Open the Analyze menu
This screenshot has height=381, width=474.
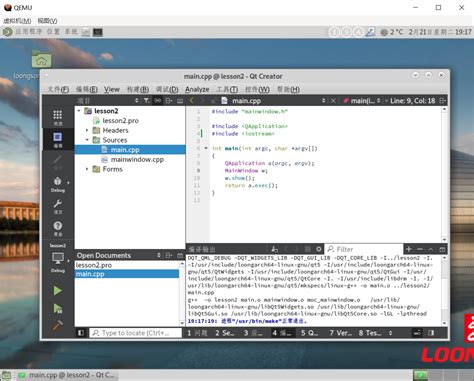pos(197,89)
